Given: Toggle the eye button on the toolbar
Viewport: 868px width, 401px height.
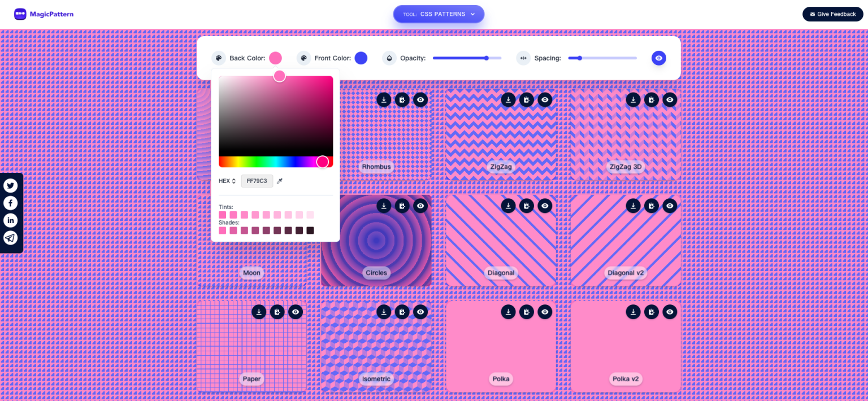Looking at the screenshot, I should (658, 58).
